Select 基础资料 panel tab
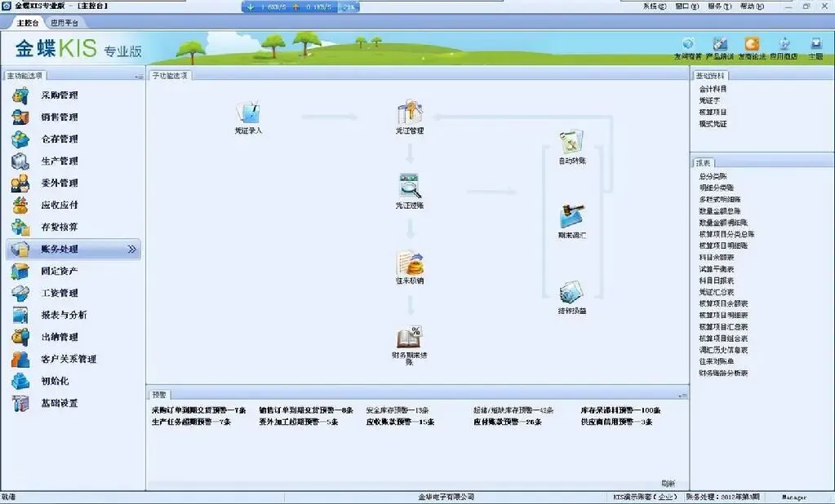 click(710, 76)
